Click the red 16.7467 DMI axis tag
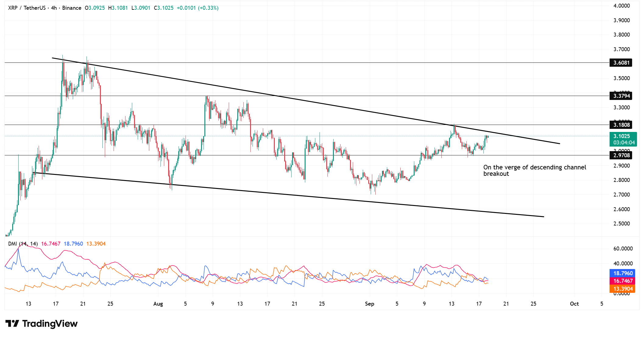 coord(623,281)
